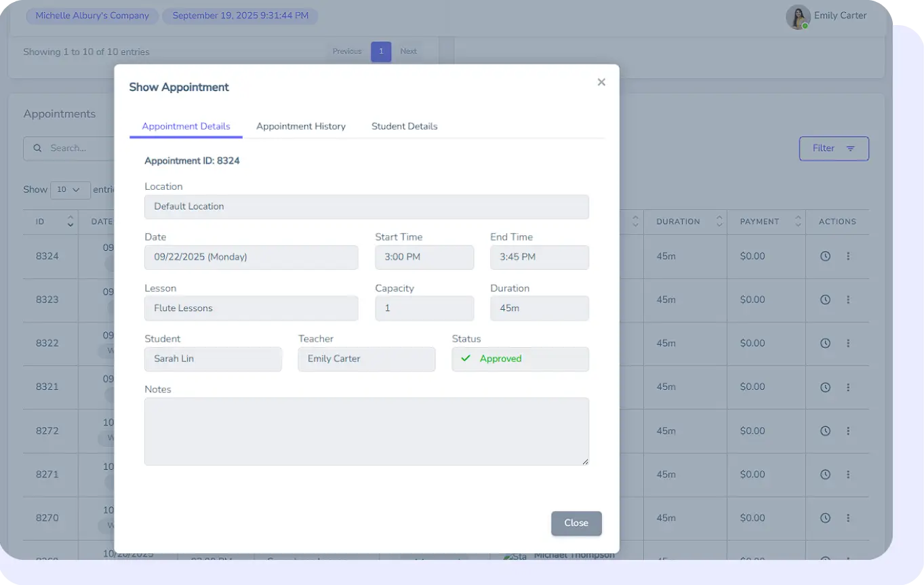924x585 pixels.
Task: Open the three-dot menu for appointment 8323
Action: click(x=848, y=300)
